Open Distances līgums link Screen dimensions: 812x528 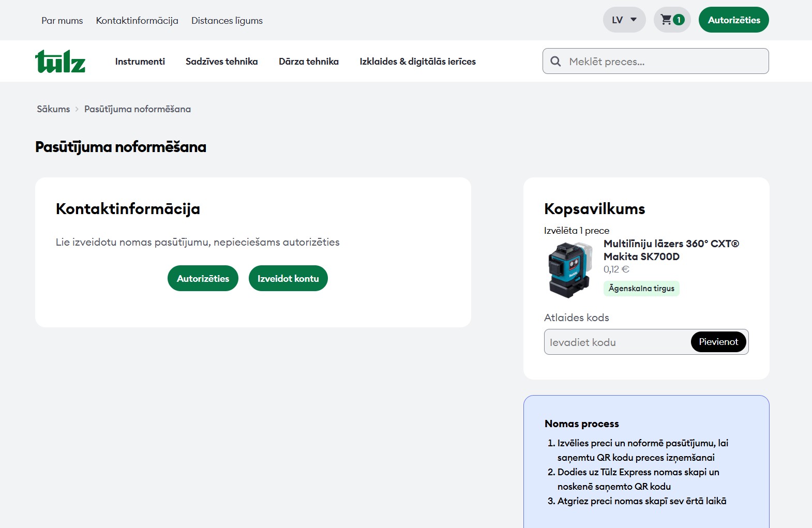227,21
